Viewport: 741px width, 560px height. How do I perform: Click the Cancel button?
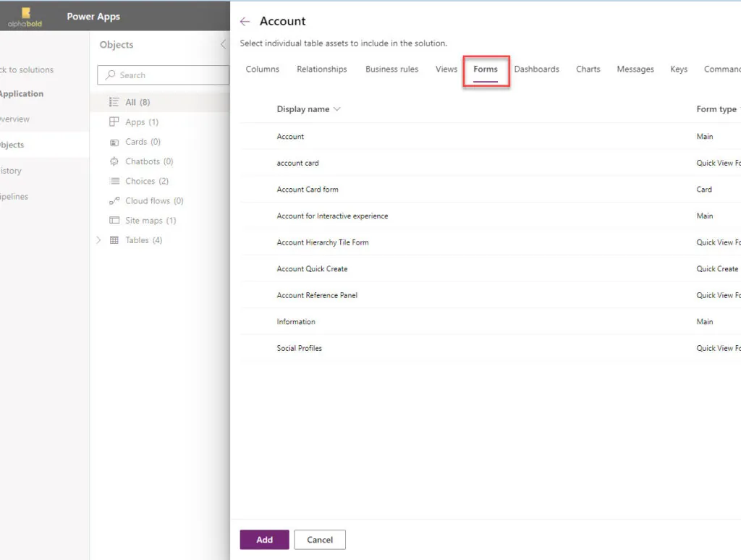coord(319,539)
